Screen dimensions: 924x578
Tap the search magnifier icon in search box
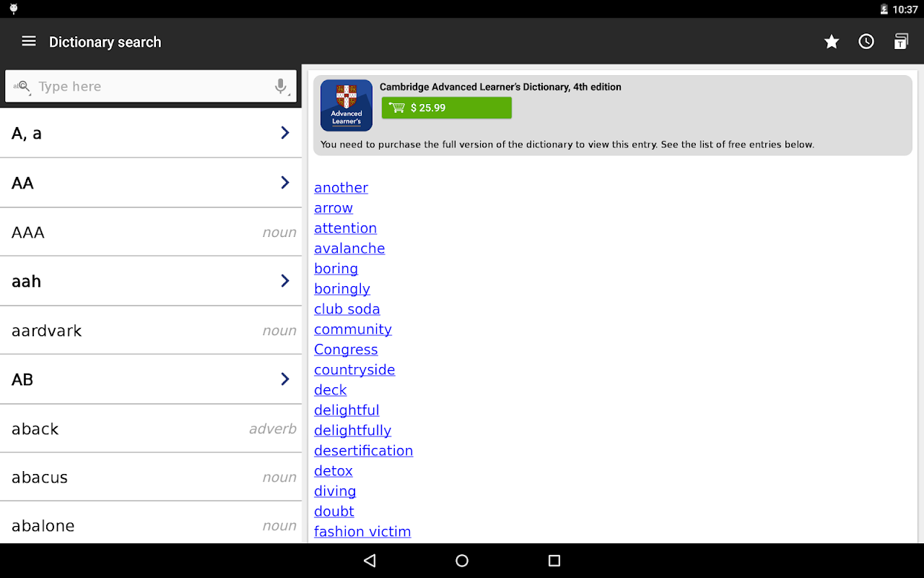pyautogui.click(x=22, y=87)
